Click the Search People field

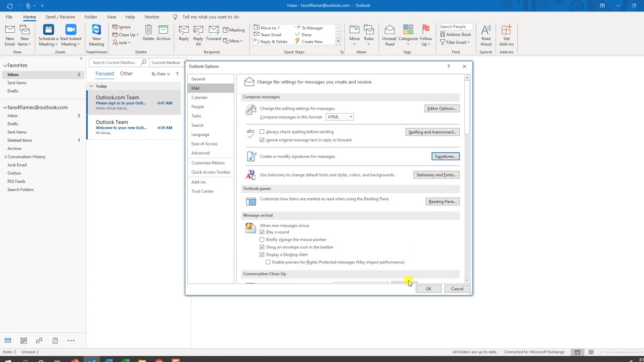pyautogui.click(x=455, y=27)
